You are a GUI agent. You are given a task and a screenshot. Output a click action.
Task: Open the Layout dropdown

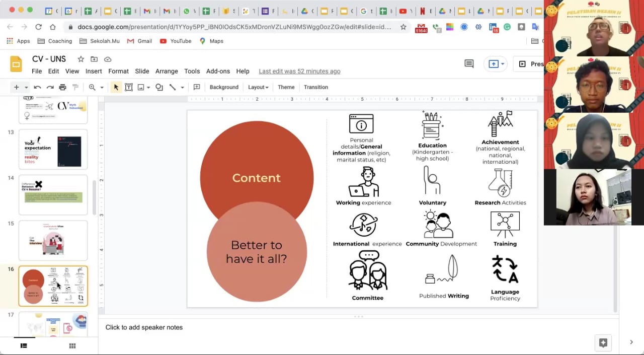tap(258, 87)
